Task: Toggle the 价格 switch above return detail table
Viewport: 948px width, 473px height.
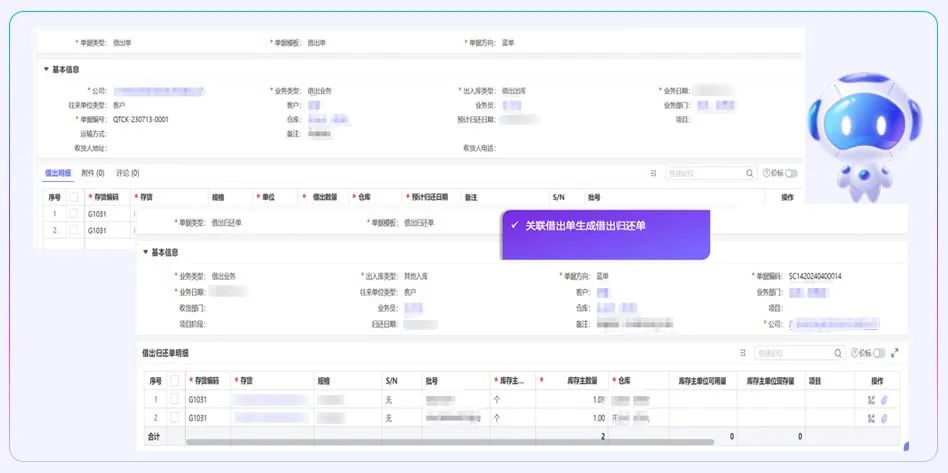Action: tap(880, 353)
